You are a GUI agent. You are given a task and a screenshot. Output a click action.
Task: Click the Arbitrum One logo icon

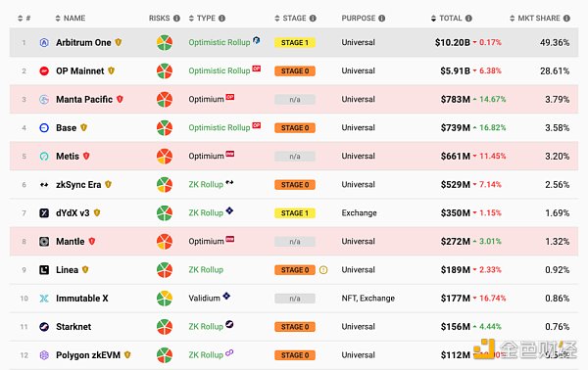click(44, 43)
